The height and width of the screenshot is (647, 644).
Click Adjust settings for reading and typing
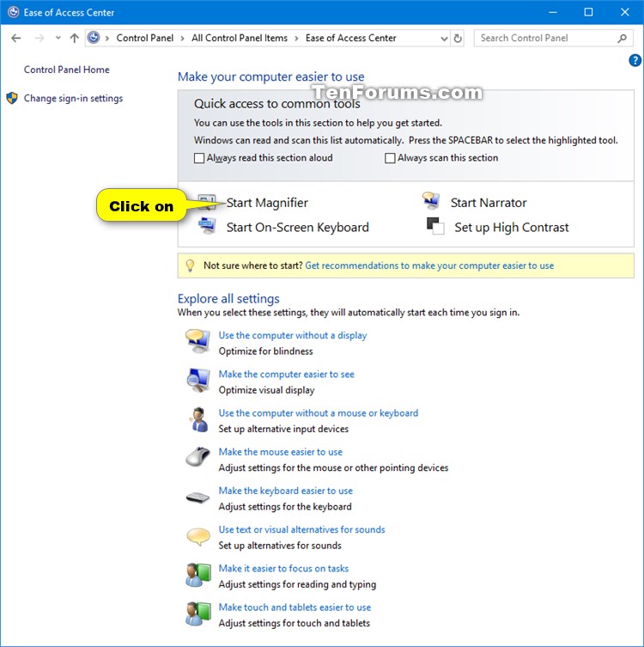pyautogui.click(x=297, y=584)
